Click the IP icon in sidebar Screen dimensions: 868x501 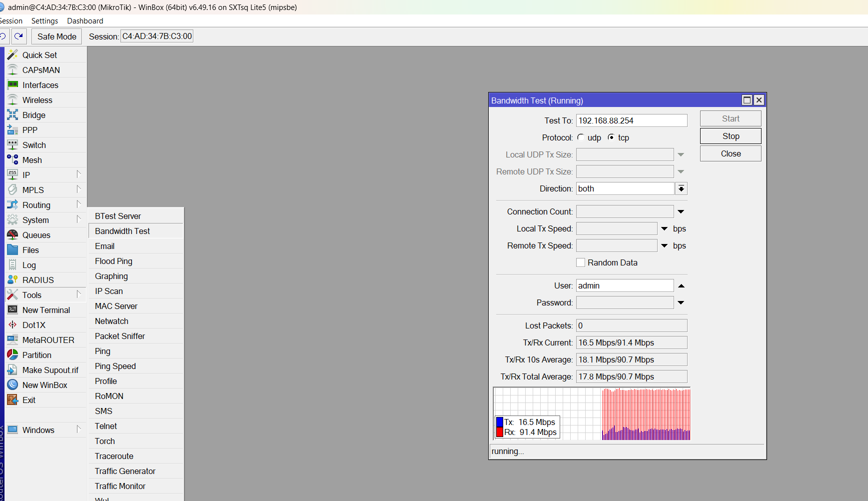(12, 175)
